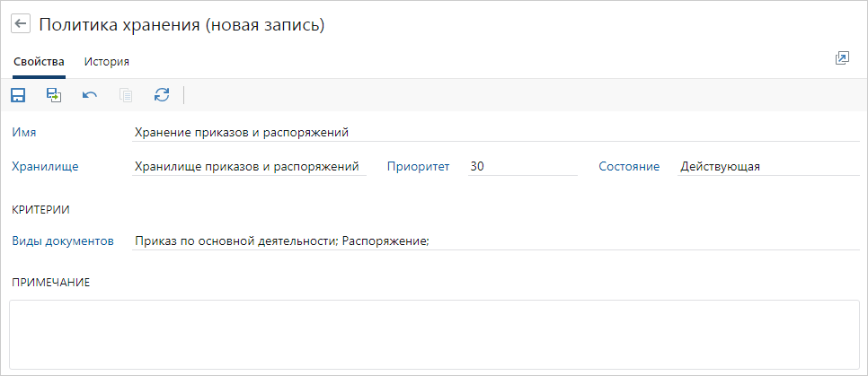Image resolution: width=868 pixels, height=376 pixels.
Task: Undo changes with the toolbar arrow
Action: [x=90, y=95]
